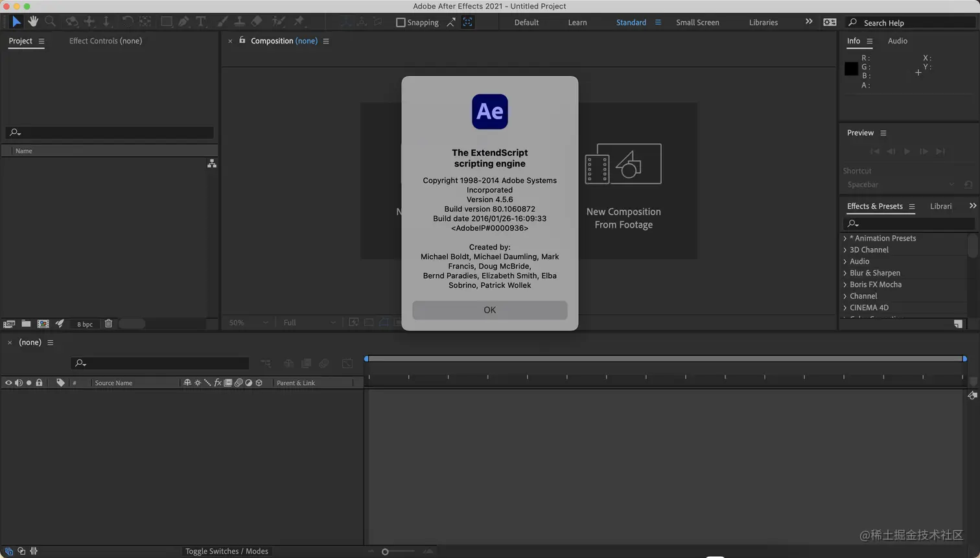Select the Eraser tool

point(257,22)
